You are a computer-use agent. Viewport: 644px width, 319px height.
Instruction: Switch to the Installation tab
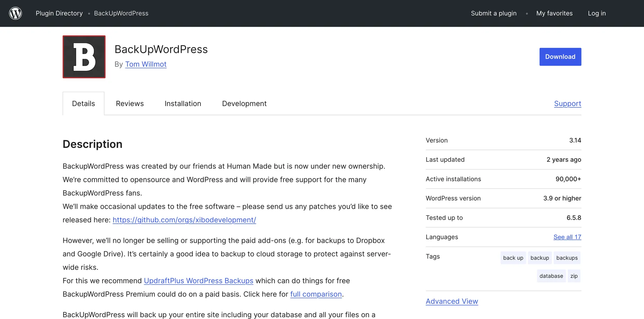183,104
